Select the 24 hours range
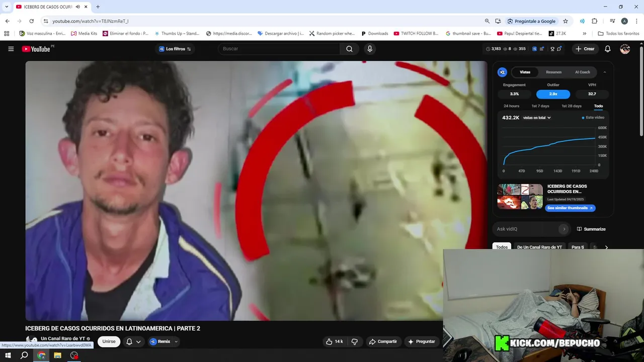Viewport: 644px width, 362px height. [511, 106]
